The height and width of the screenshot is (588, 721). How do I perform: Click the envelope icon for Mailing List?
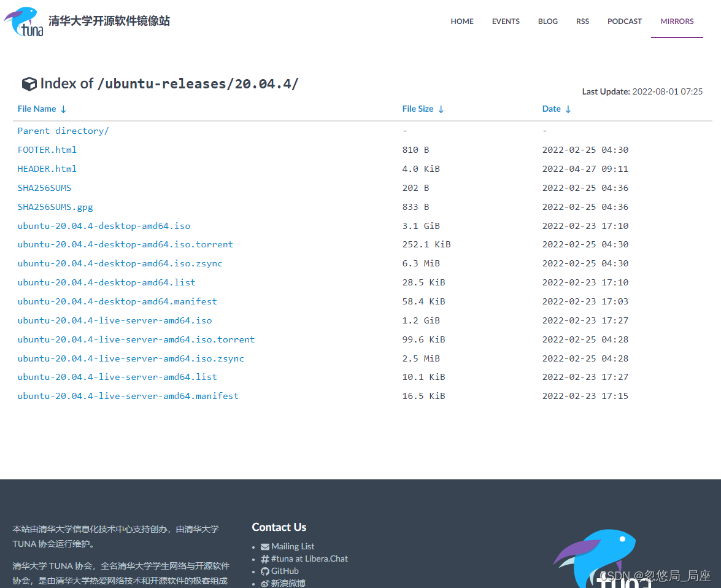click(x=265, y=547)
